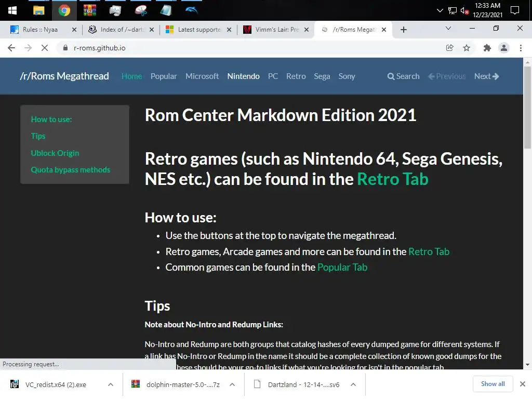The width and height of the screenshot is (532, 399).
Task: Click the muted volume tray icon
Action: [464, 11]
